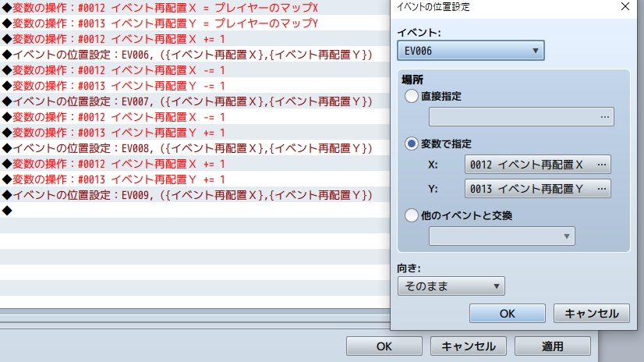This screenshot has width=644, height=362.
Task: Close the イベントの位置設定 dialog
Action: 625,6
